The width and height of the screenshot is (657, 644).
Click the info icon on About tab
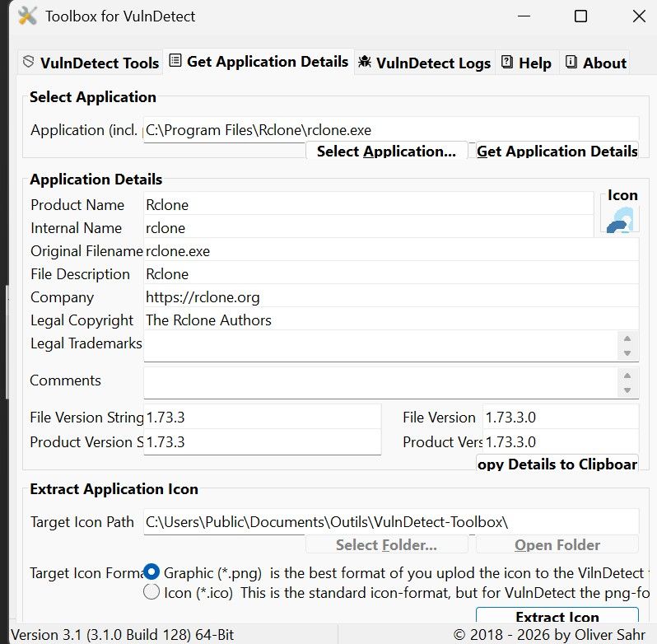pos(571,63)
